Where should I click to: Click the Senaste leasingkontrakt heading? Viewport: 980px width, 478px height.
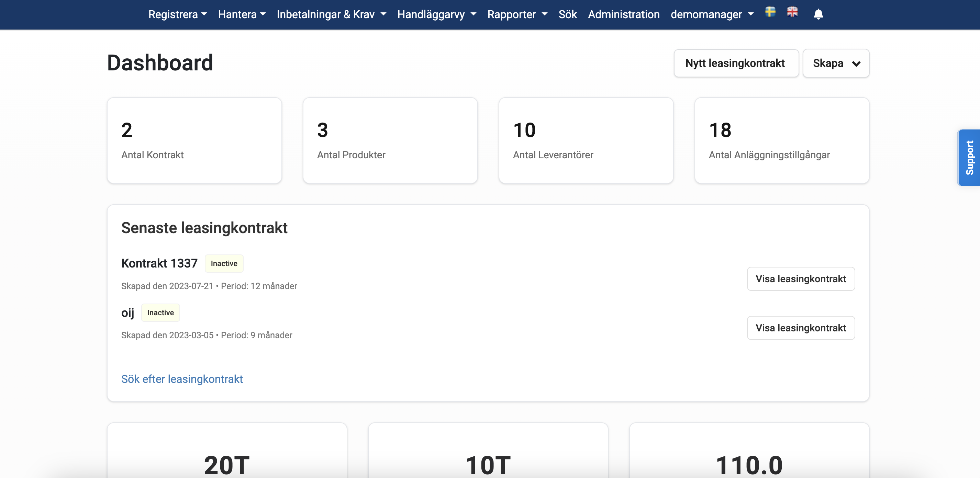(x=204, y=228)
